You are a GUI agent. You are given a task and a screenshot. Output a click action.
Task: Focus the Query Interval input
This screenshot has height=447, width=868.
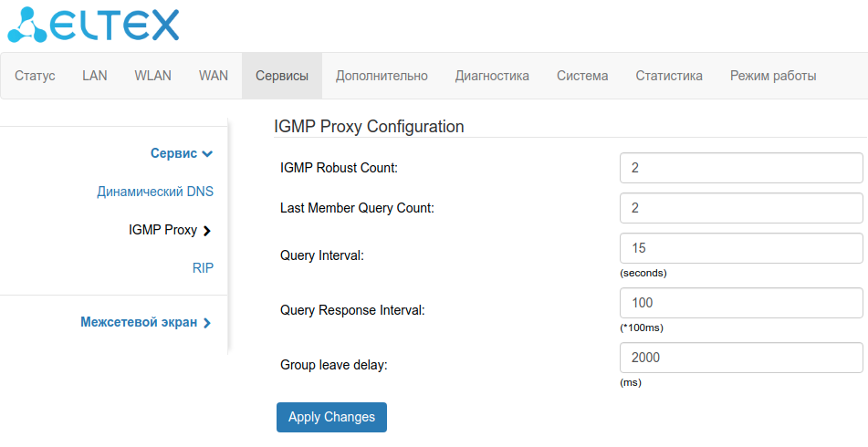coord(740,248)
